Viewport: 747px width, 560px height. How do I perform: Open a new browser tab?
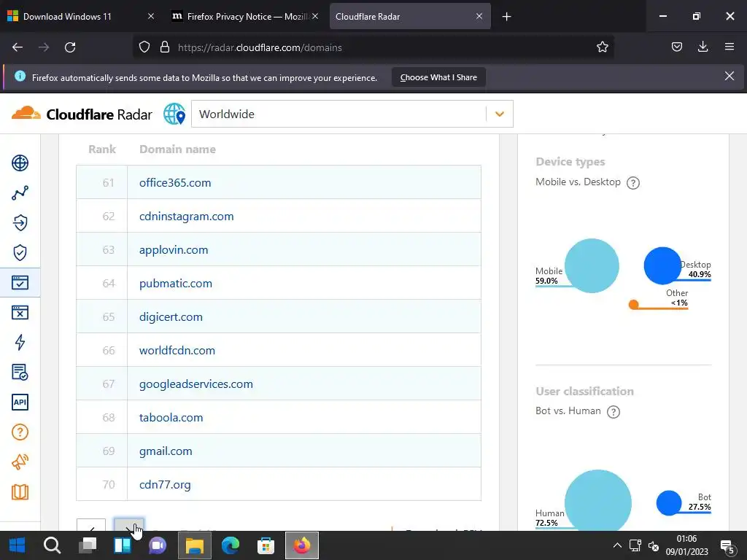pyautogui.click(x=506, y=17)
